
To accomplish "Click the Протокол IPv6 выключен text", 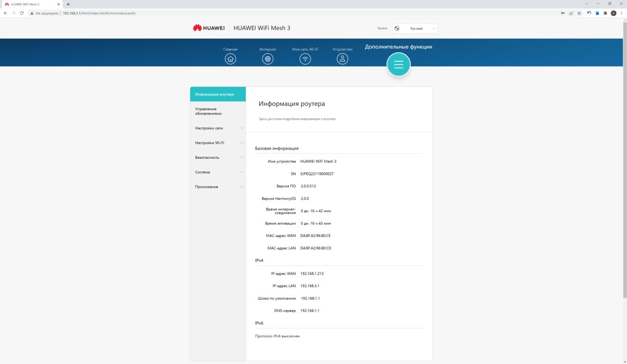I will tap(277, 336).
